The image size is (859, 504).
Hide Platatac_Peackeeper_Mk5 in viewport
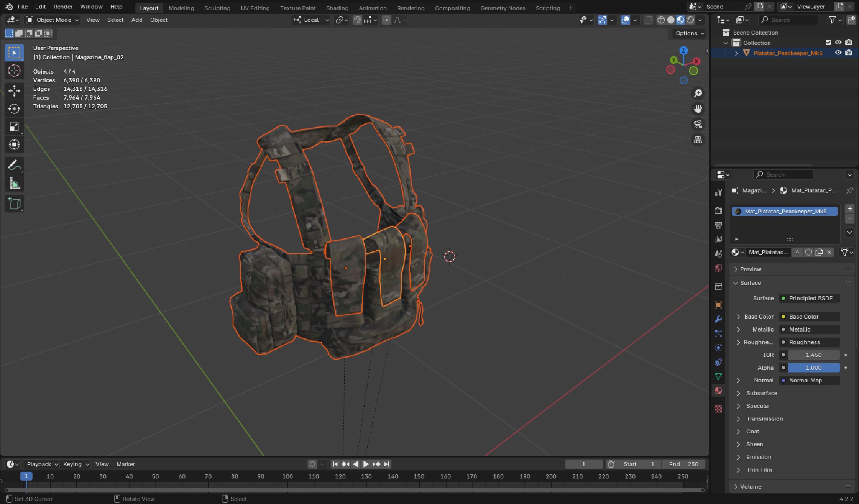[x=838, y=53]
